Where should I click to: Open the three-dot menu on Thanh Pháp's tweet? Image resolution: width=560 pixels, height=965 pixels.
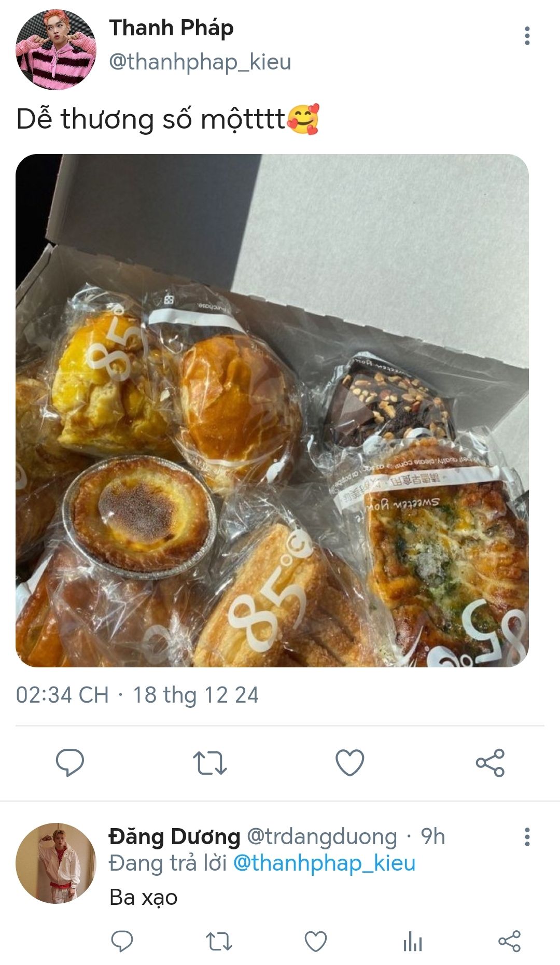click(527, 36)
